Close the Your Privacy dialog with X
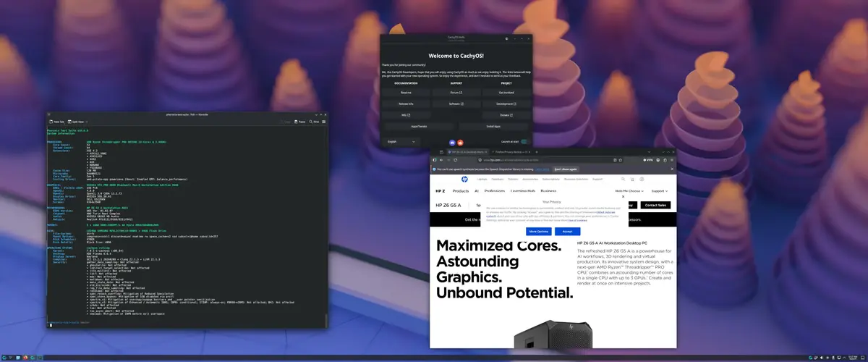This screenshot has height=362, width=868. (623, 196)
